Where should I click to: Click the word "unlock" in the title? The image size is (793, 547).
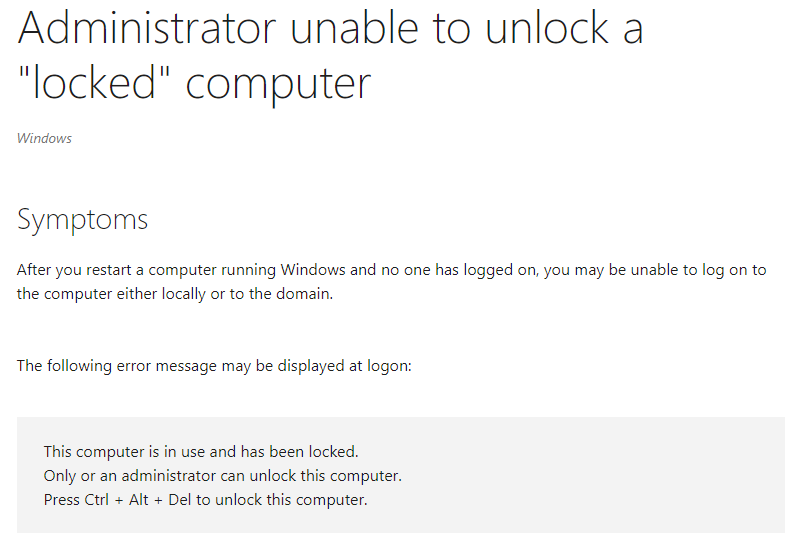click(547, 28)
